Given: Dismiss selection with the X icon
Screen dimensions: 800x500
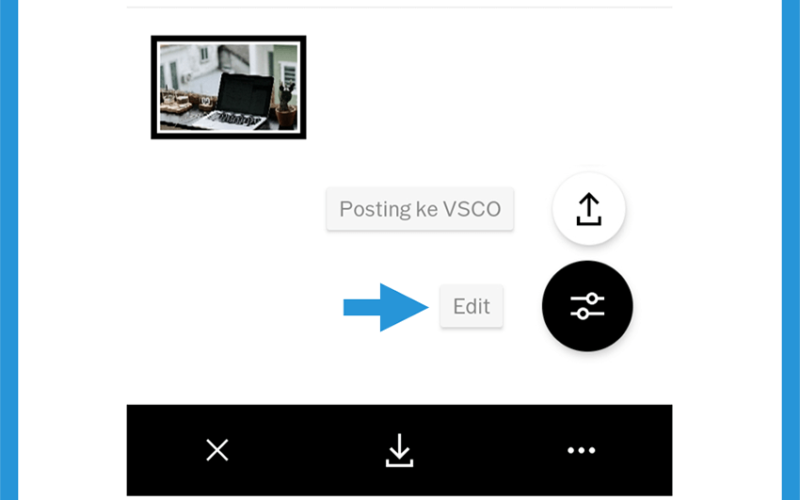Looking at the screenshot, I should tap(217, 450).
